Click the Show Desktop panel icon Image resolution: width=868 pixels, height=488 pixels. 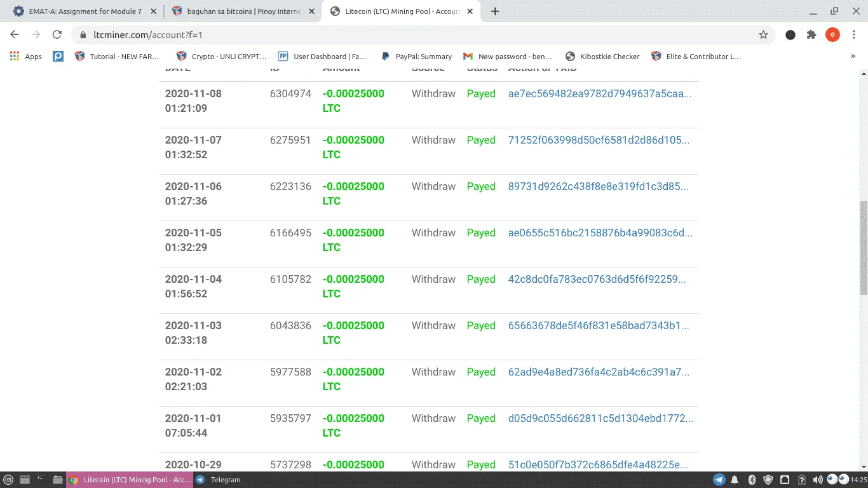click(25, 480)
